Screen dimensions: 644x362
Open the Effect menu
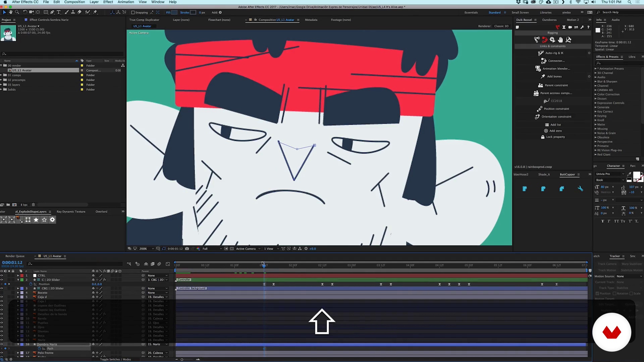[x=108, y=2]
